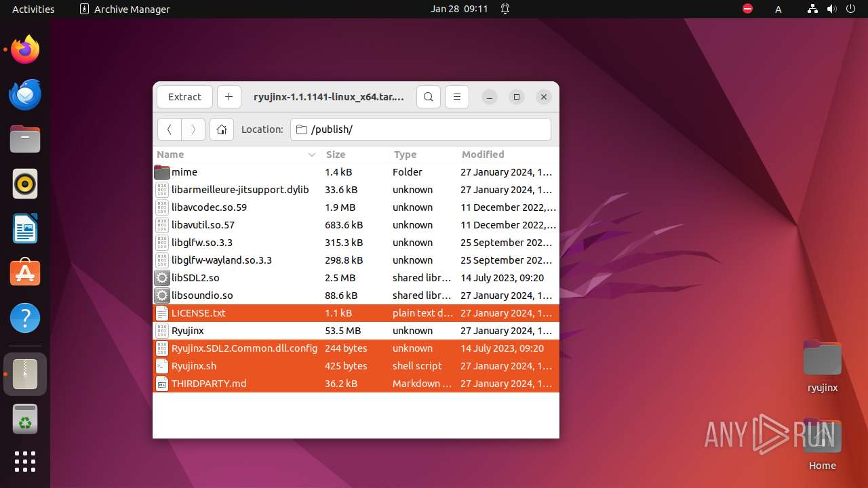The height and width of the screenshot is (488, 868).
Task: Click the libavcodec.so.59 binary icon
Action: (162, 207)
